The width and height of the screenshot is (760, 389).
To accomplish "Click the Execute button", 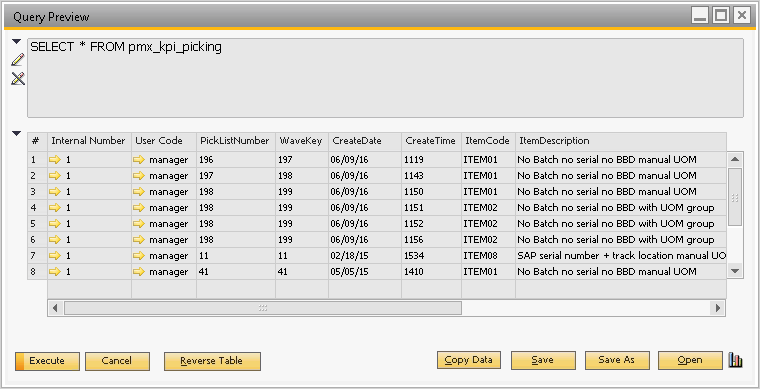I will [x=48, y=361].
